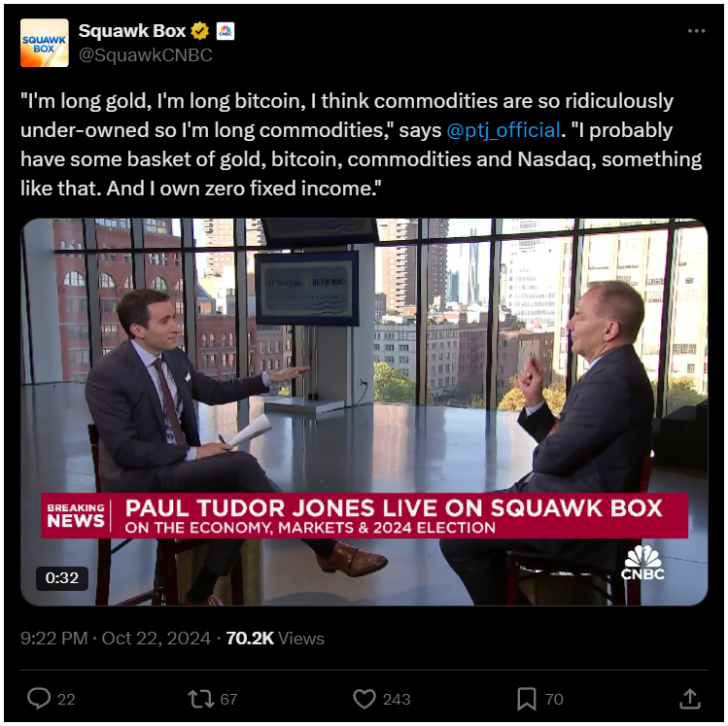Click the 70 bookmarks count
Screen dimensions: 728x726
[x=554, y=699]
